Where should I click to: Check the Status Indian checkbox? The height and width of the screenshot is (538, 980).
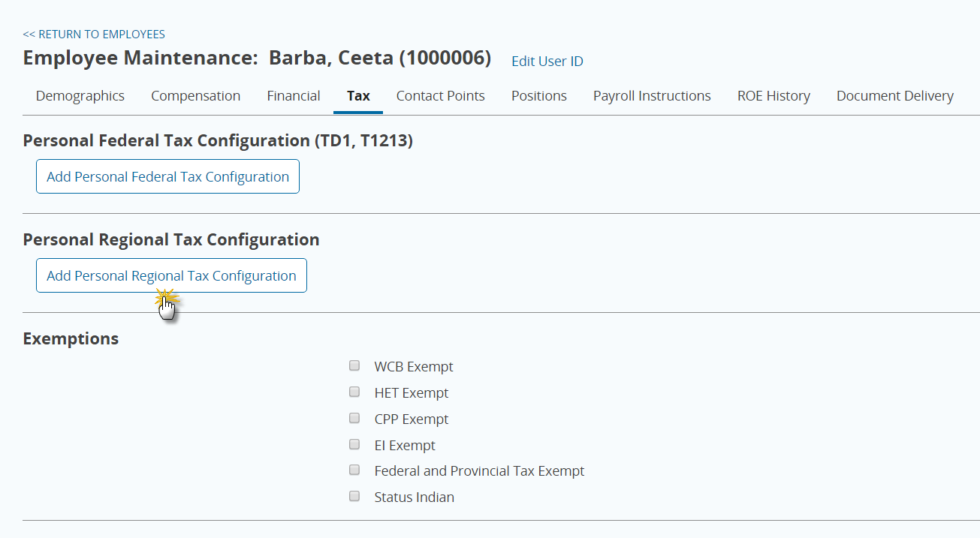354,497
